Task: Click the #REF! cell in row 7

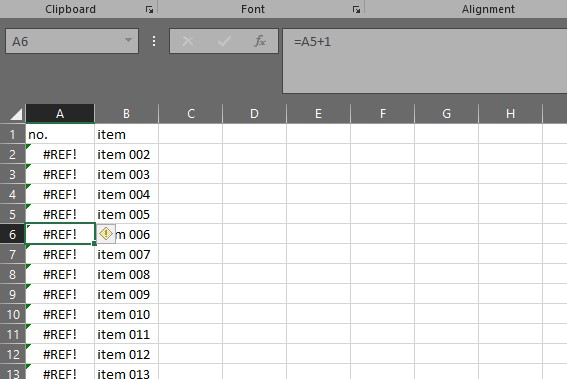Action: pyautogui.click(x=60, y=254)
